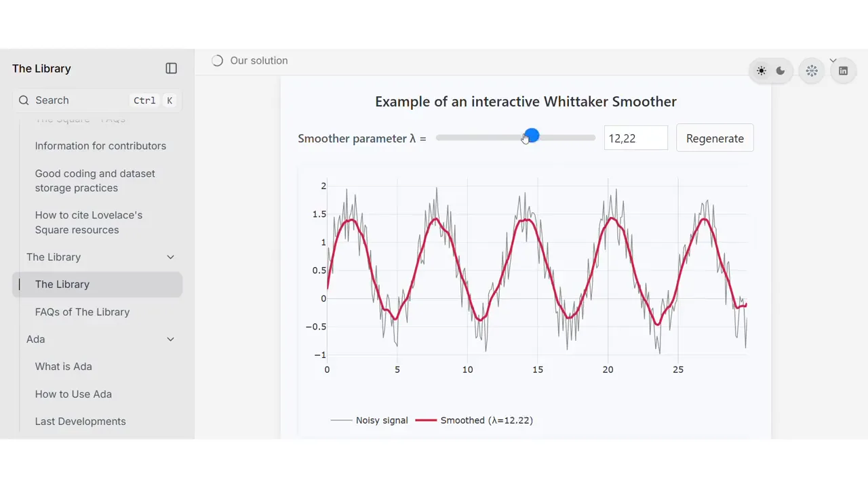The width and height of the screenshot is (868, 488).
Task: Open FAQs of The Library page
Action: coord(82,312)
